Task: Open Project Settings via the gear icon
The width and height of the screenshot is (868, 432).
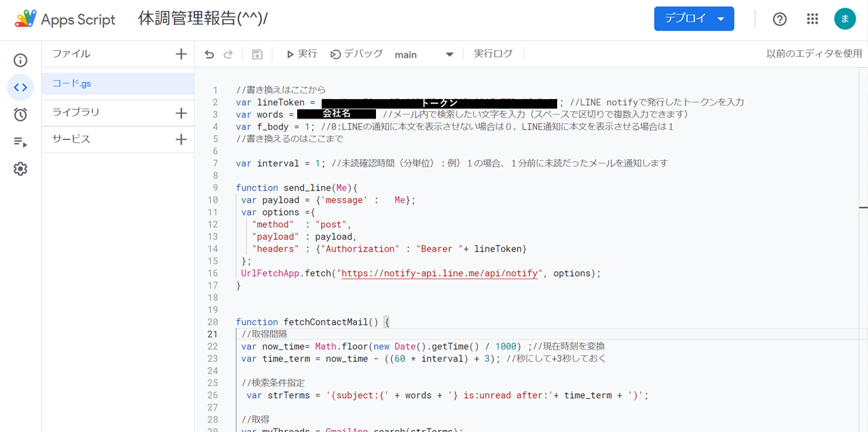Action: click(x=20, y=169)
